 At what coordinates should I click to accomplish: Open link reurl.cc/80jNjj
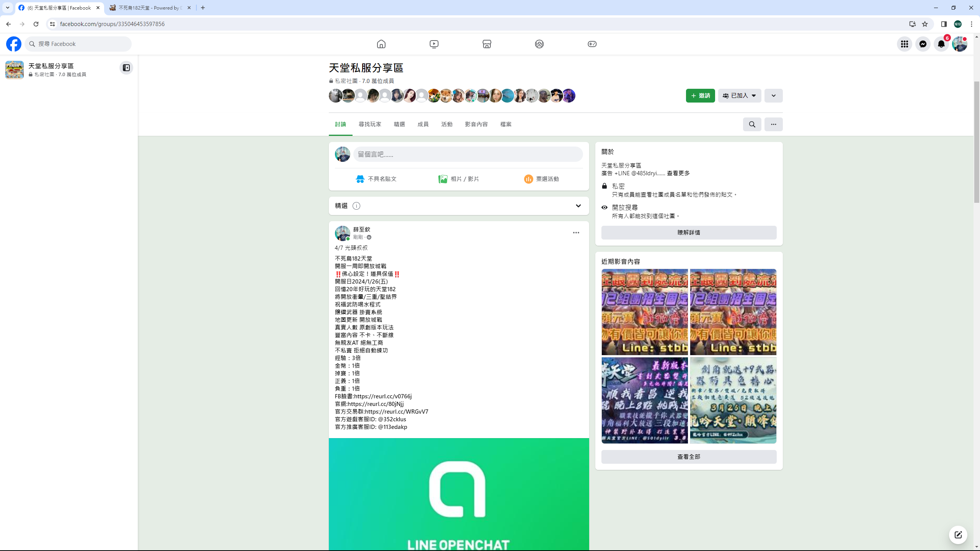click(376, 404)
